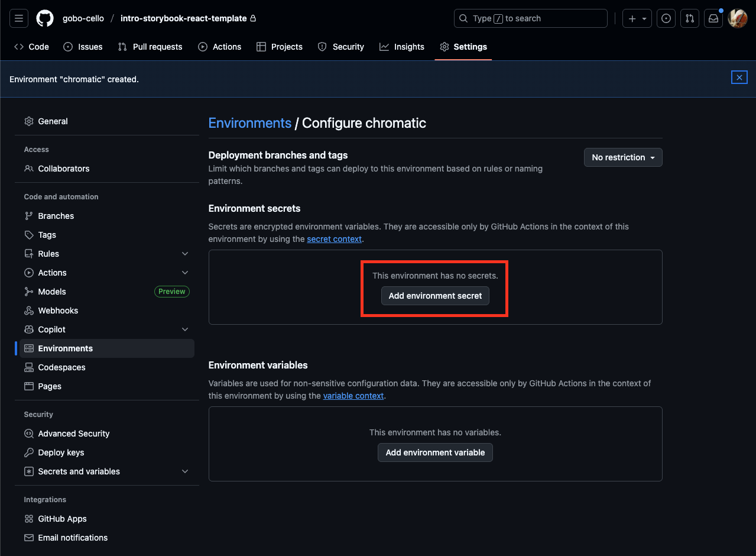Open the user avatar menu
Image resolution: width=756 pixels, height=556 pixels.
pyautogui.click(x=737, y=18)
